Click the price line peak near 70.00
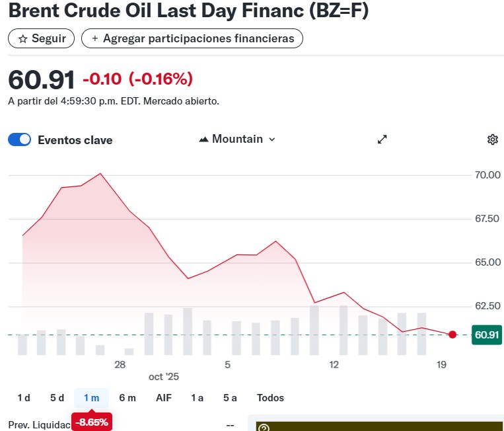 click(100, 174)
